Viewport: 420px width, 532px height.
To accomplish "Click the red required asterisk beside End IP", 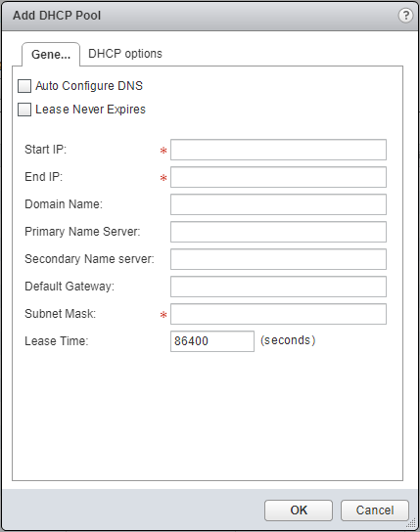I will click(x=163, y=178).
